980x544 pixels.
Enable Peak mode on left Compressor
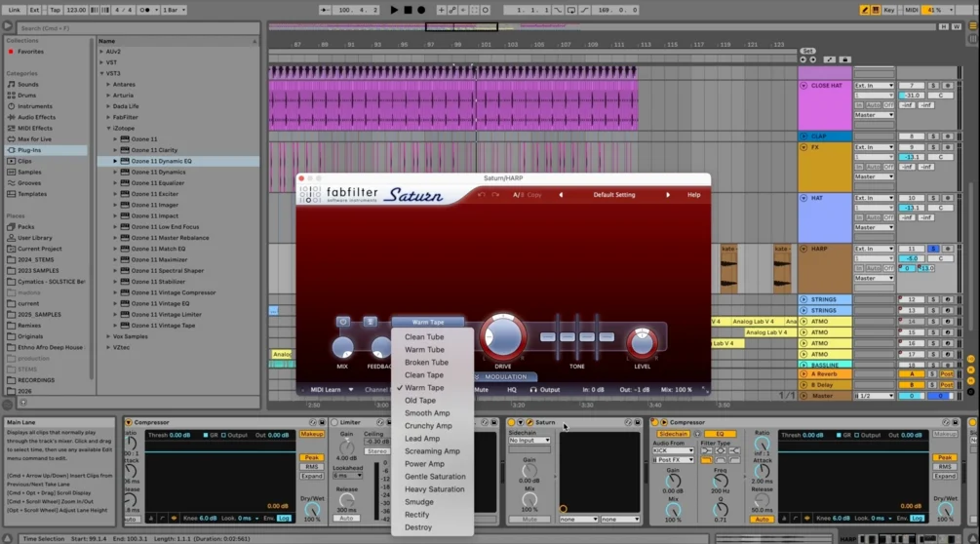tap(311, 457)
